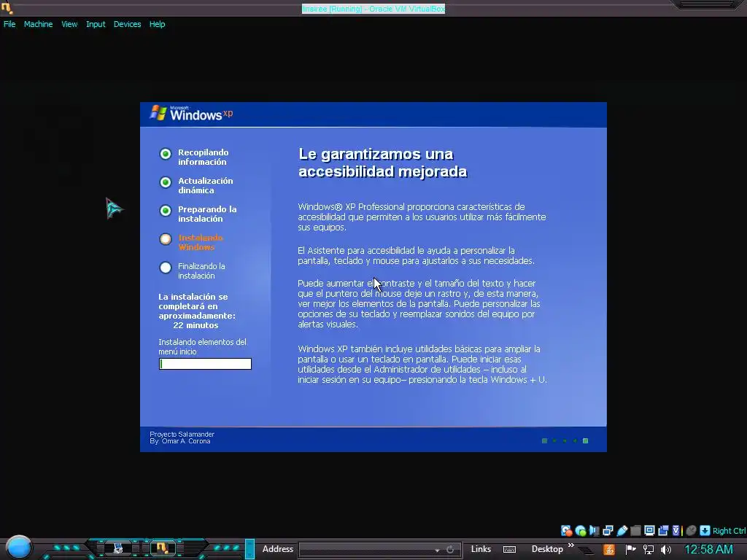Select the VirtualBox manager taskbar button
Viewport: 747px width, 560px height.
[117, 548]
